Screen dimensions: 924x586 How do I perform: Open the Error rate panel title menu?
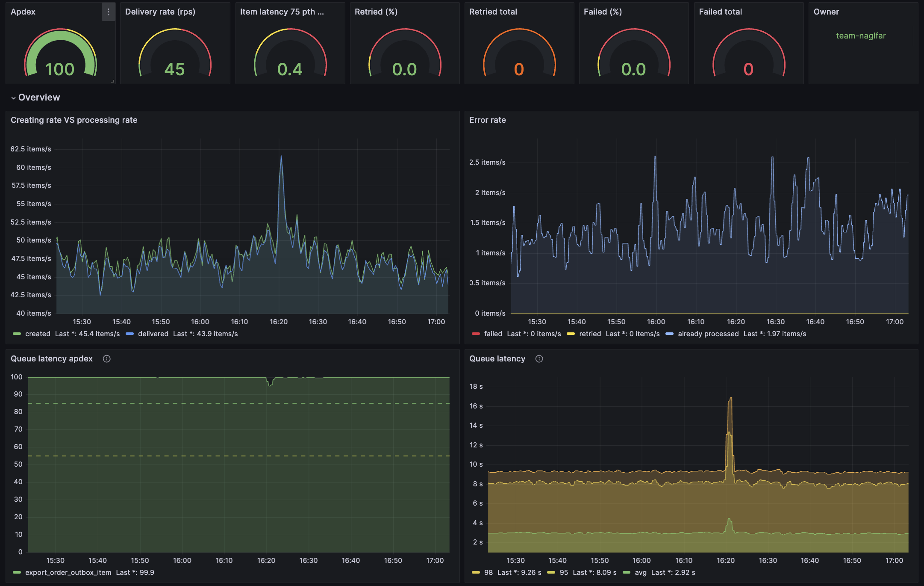tap(488, 120)
